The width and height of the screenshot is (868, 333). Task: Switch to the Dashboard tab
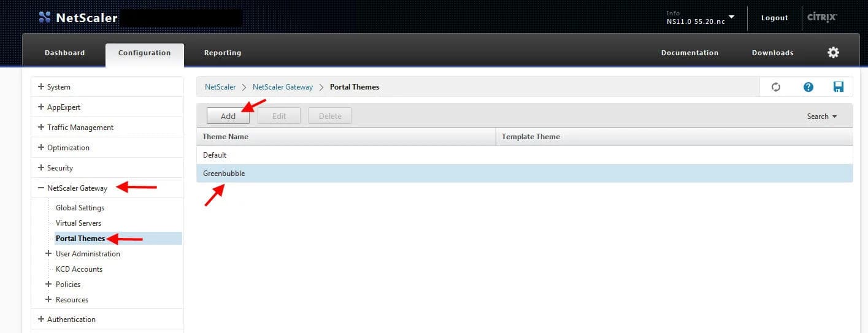tap(64, 53)
